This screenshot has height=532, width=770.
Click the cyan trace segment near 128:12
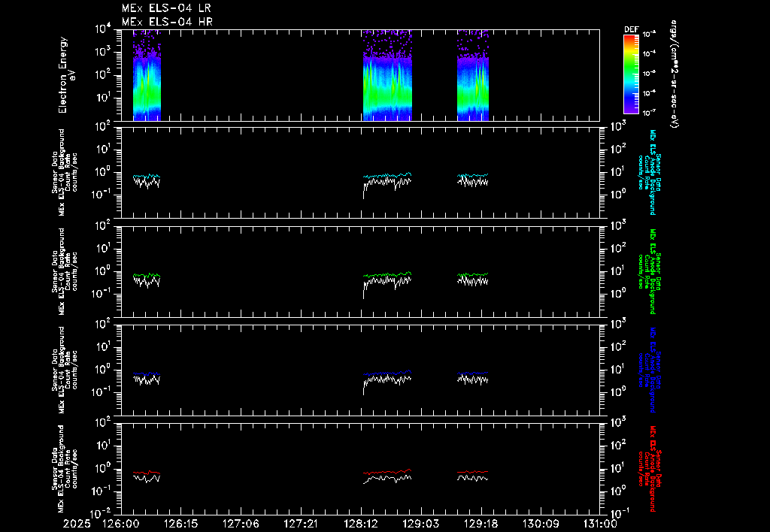point(387,175)
